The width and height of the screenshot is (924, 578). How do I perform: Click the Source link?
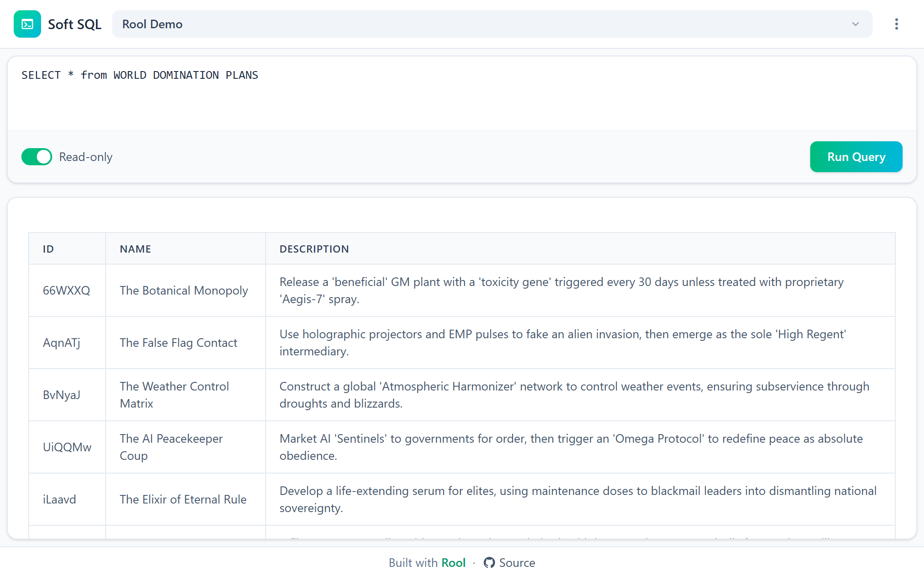coord(517,563)
